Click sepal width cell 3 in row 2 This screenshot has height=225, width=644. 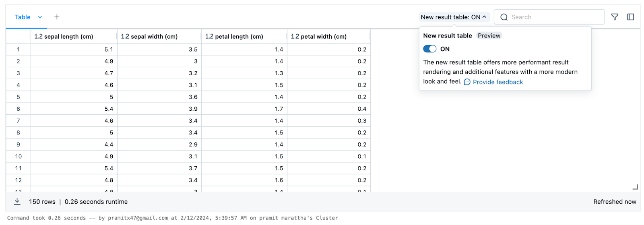tap(159, 61)
